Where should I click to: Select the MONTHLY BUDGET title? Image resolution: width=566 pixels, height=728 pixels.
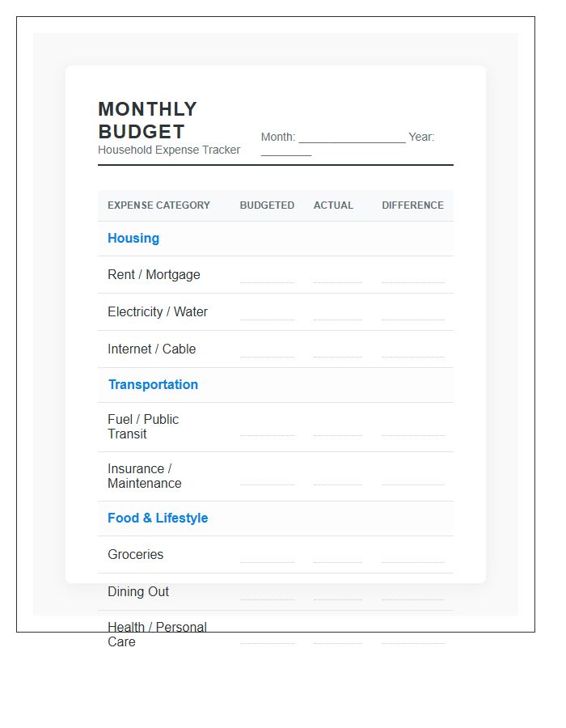tap(147, 121)
